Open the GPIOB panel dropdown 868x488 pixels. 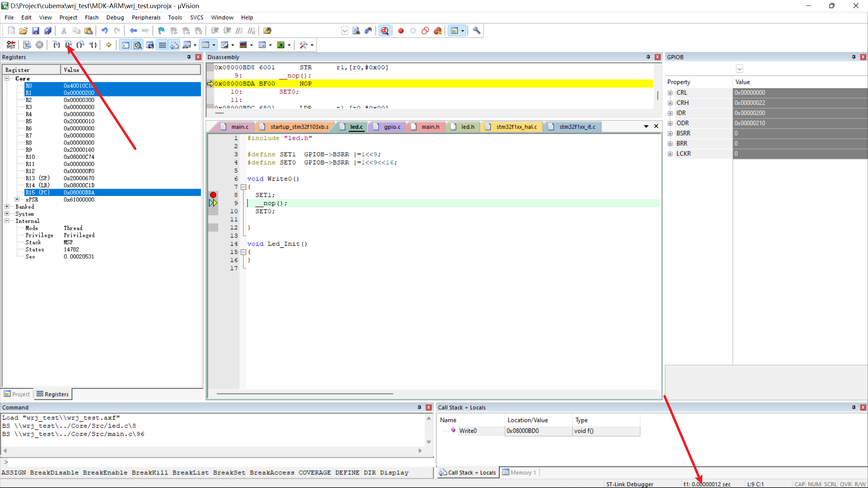[x=739, y=69]
